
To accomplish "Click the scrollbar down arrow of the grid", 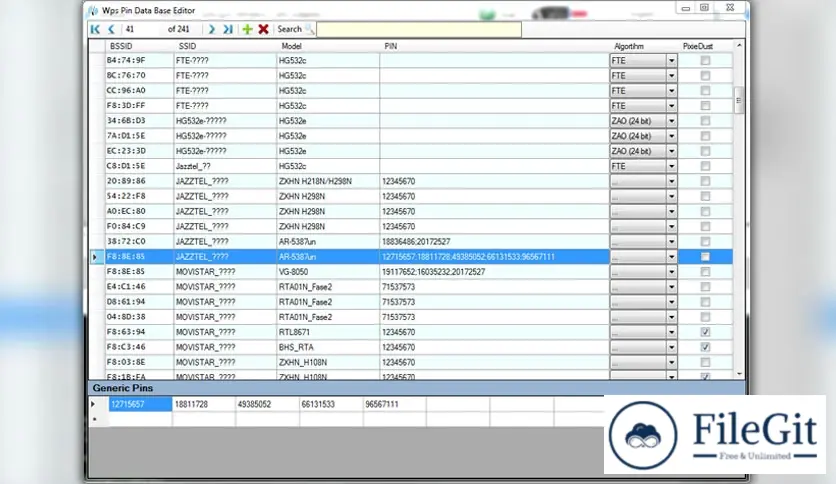I will pos(739,374).
